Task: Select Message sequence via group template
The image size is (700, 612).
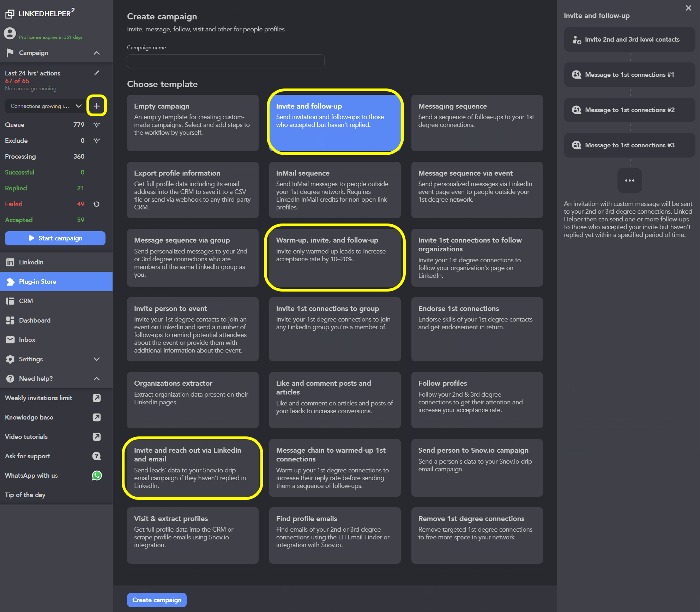Action: click(193, 258)
